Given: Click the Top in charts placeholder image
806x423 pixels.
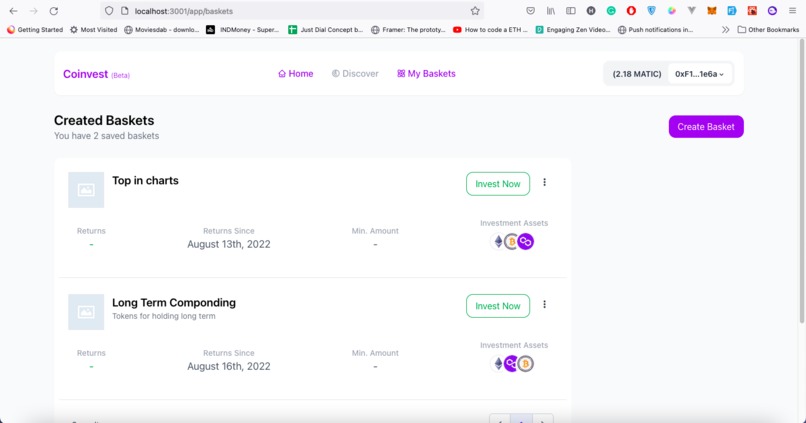Looking at the screenshot, I should coord(86,190).
